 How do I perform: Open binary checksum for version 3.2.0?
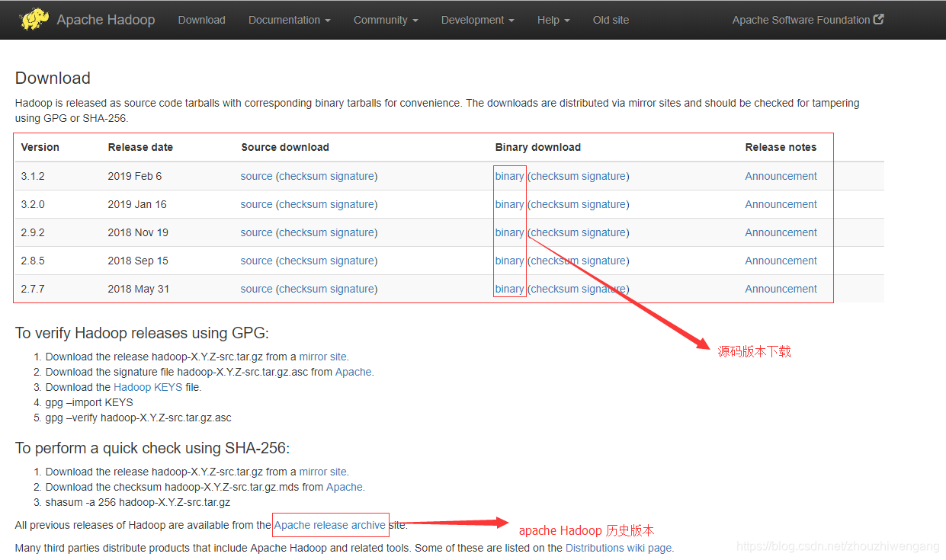click(x=555, y=204)
